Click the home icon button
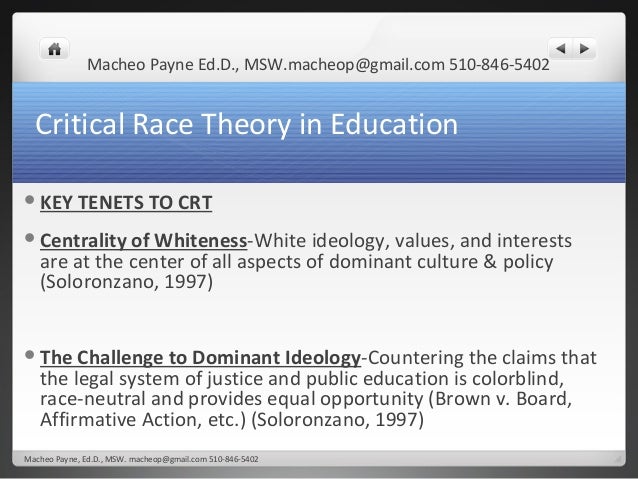The width and height of the screenshot is (638, 479). 54,49
